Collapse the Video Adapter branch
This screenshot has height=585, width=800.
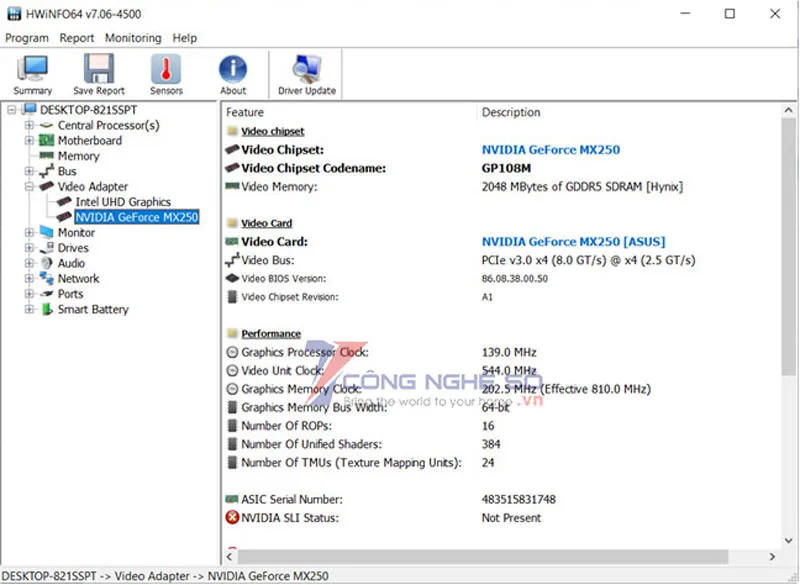pos(30,186)
